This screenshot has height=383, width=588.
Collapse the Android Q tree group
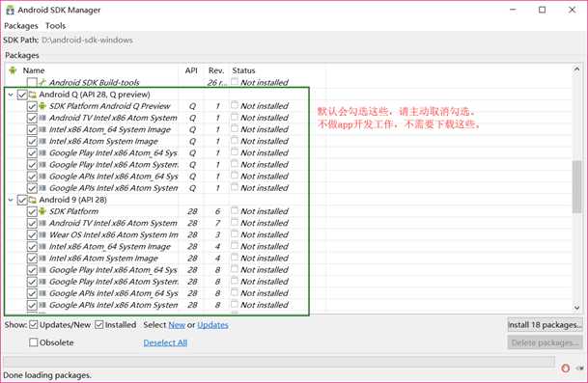tap(11, 95)
